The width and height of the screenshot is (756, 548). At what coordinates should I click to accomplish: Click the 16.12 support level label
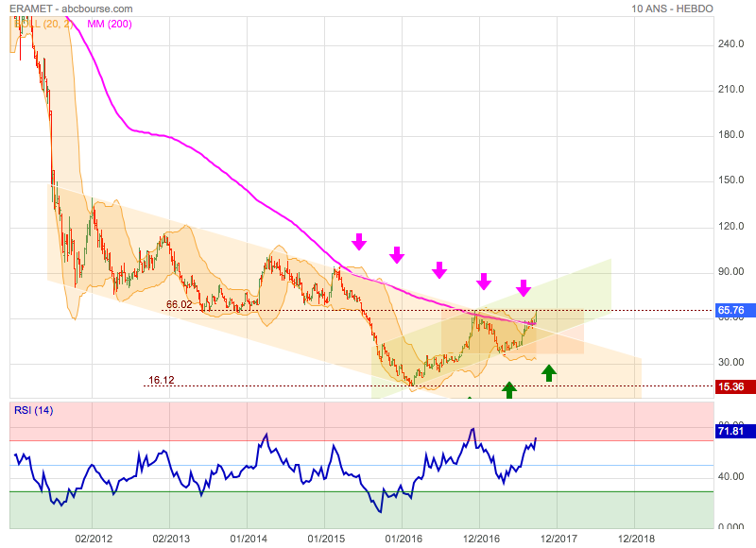tap(161, 380)
